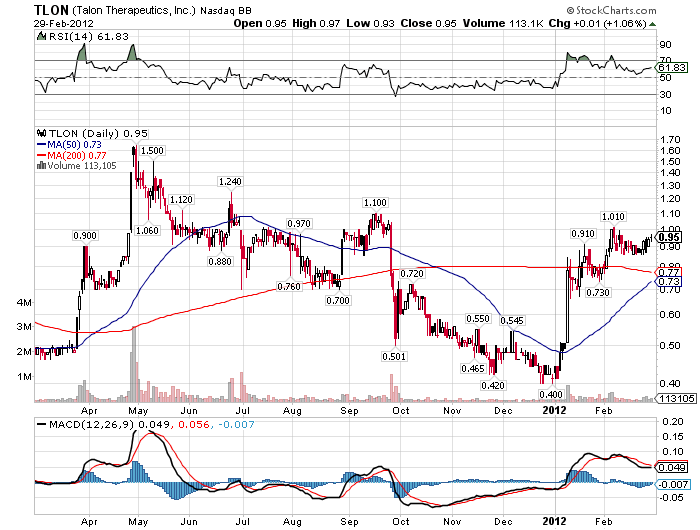Click the 0.550 price annotation

tap(478, 318)
